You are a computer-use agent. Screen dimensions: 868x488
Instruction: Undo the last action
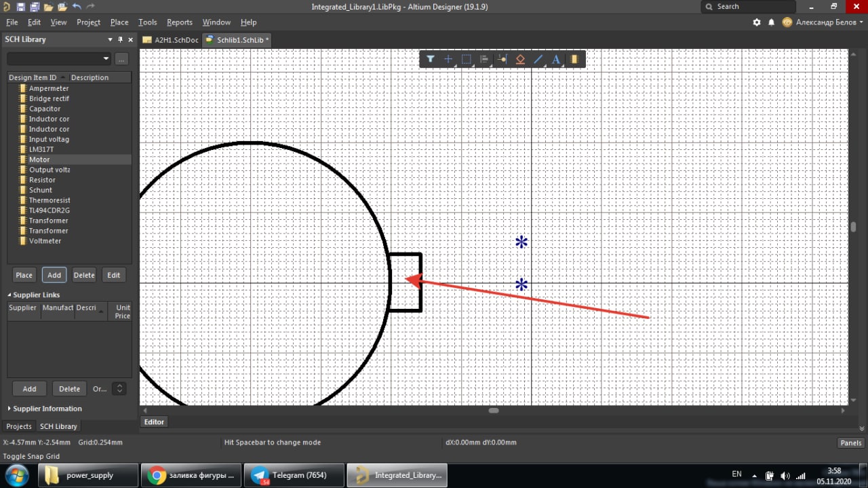coord(77,7)
